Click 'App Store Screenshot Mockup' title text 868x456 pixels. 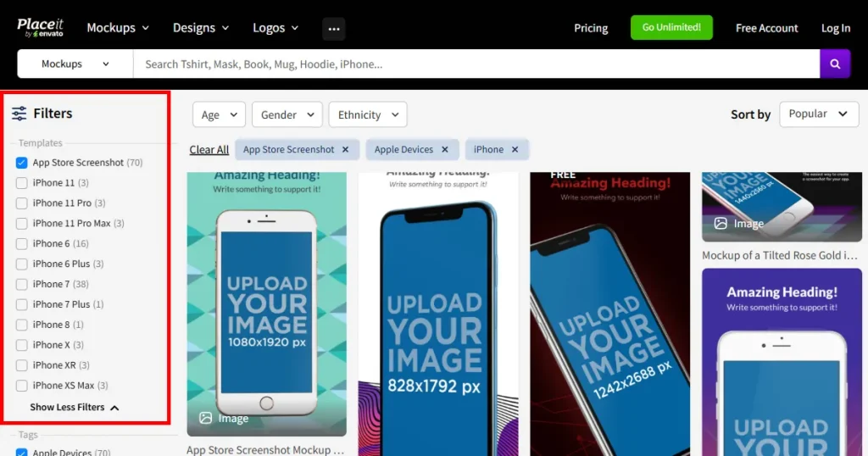265,450
